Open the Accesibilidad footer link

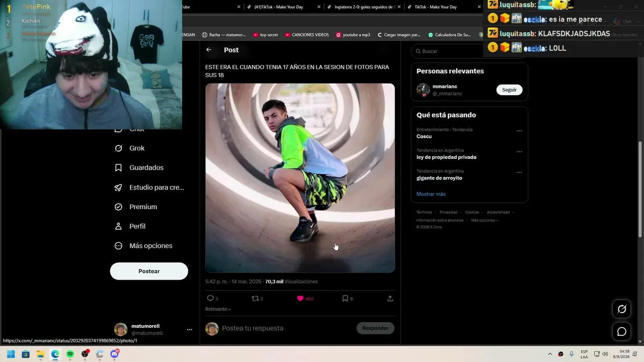498,212
